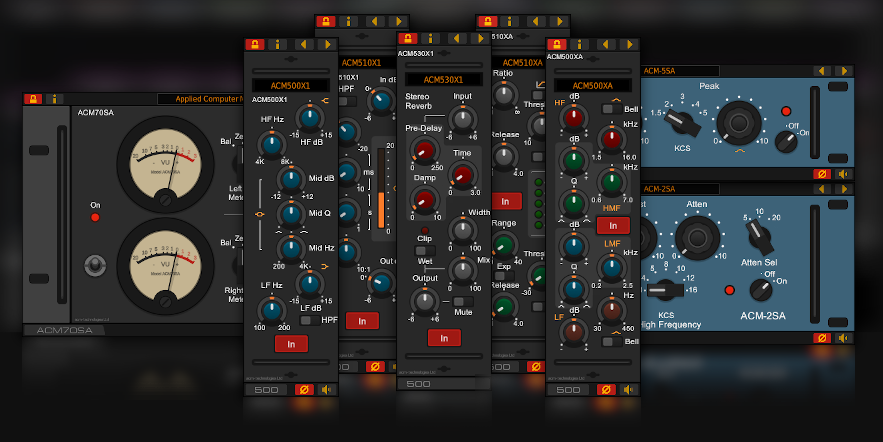The image size is (883, 442).
Task: Click the phase invert icon on ACM500X1
Action: tap(304, 389)
